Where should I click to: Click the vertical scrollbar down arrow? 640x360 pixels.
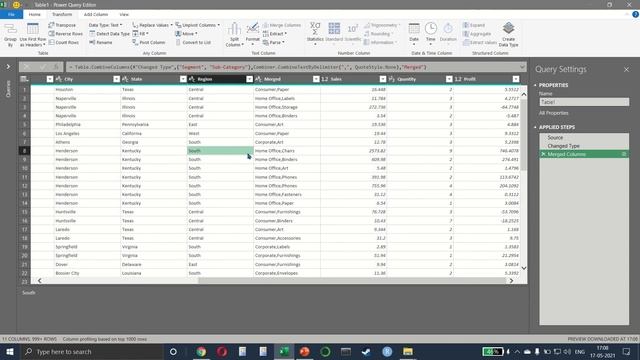coord(524,268)
